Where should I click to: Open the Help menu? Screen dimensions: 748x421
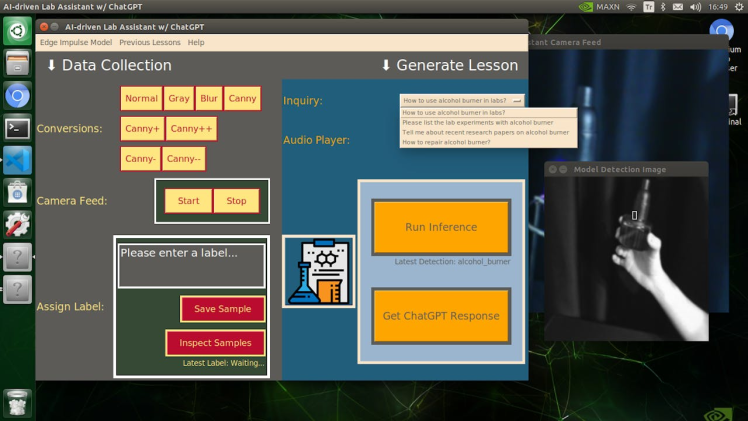point(196,42)
